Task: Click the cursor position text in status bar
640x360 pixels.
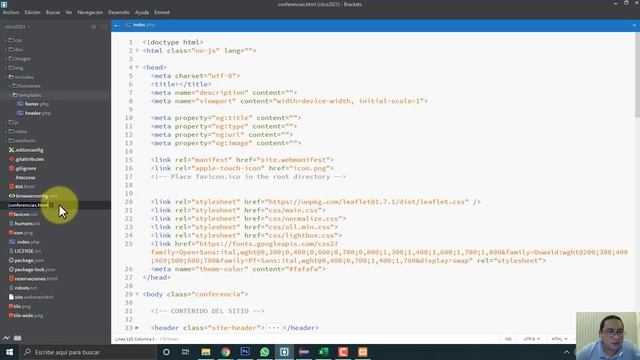Action: (x=135, y=339)
